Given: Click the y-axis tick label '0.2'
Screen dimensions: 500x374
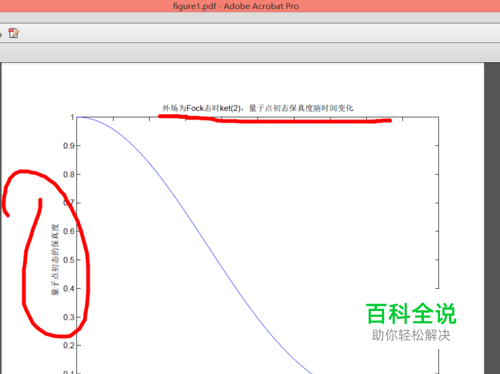Looking at the screenshot, I should point(69,345).
